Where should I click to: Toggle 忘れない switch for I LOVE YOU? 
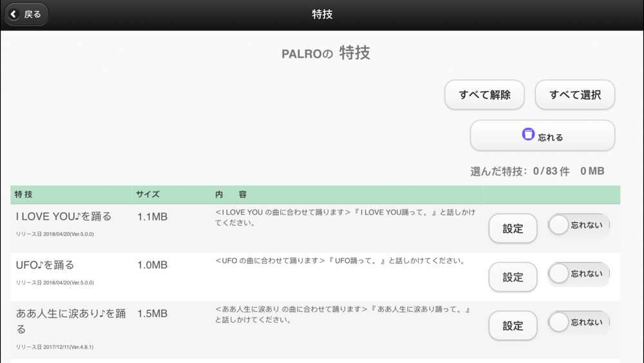click(x=579, y=225)
